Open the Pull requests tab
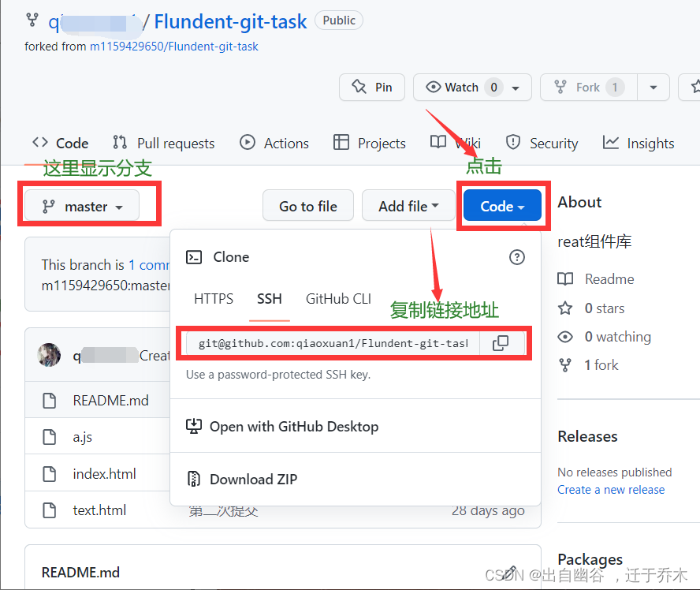 pos(164,144)
